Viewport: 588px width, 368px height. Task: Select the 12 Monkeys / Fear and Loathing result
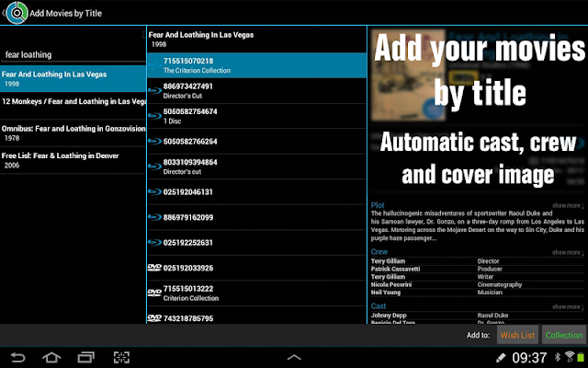[x=73, y=106]
